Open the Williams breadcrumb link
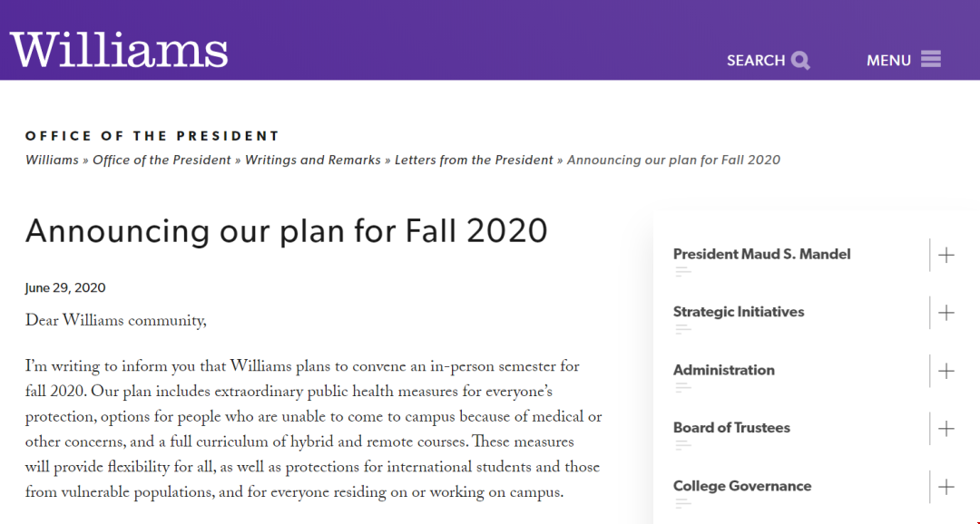Screen dimensions: 980x524 52,160
